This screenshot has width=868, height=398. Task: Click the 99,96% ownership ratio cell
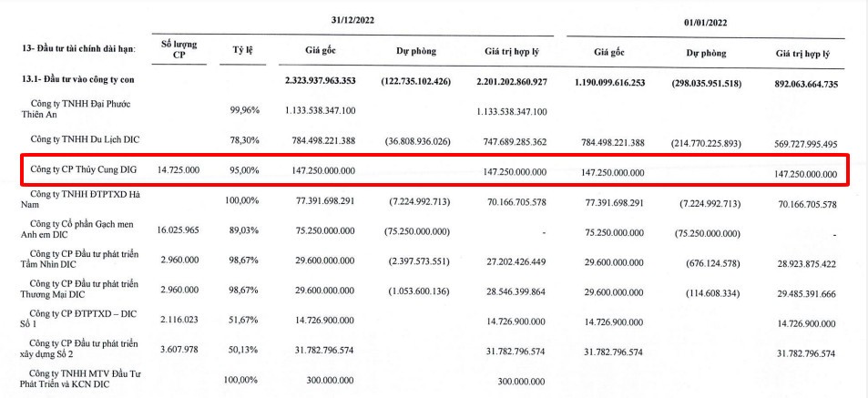tap(244, 110)
